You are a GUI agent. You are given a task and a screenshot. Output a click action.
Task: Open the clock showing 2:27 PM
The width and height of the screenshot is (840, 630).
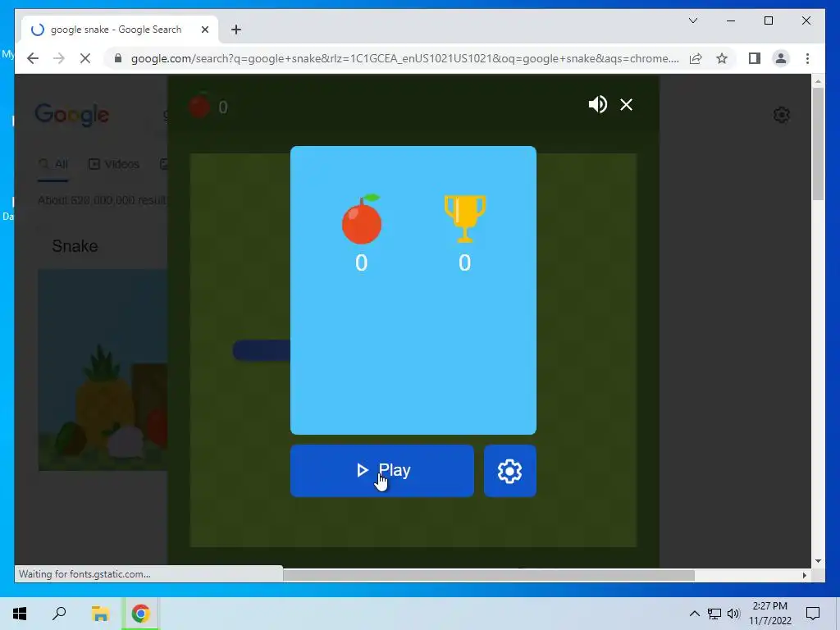pyautogui.click(x=770, y=614)
